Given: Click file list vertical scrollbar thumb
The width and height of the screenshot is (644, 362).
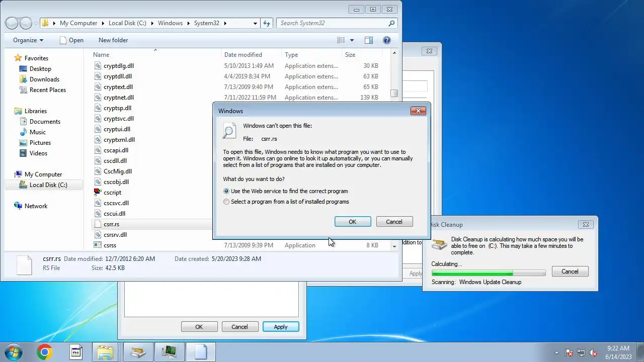Looking at the screenshot, I should [x=394, y=93].
